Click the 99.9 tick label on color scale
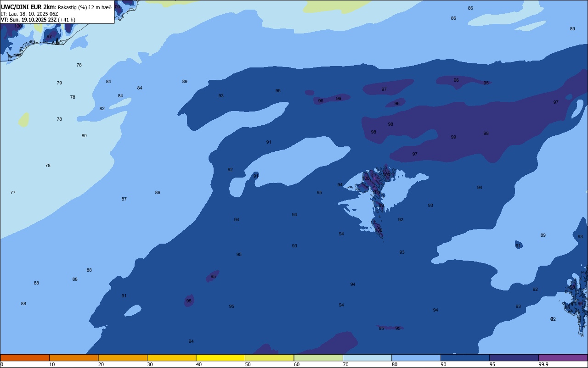This screenshot has height=368, width=588. (543, 364)
